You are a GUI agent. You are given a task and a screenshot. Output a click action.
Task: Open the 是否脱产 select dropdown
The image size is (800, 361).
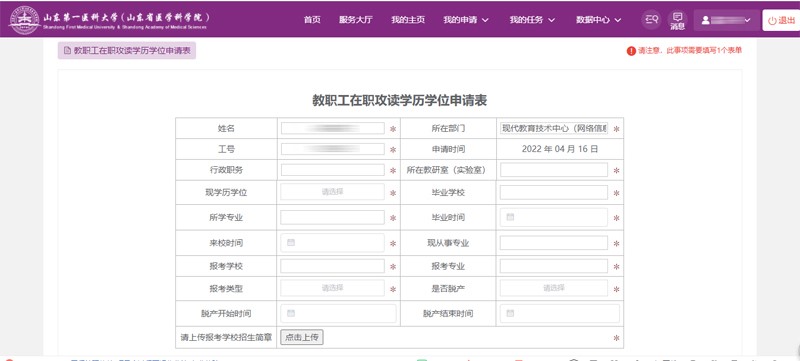click(x=554, y=288)
